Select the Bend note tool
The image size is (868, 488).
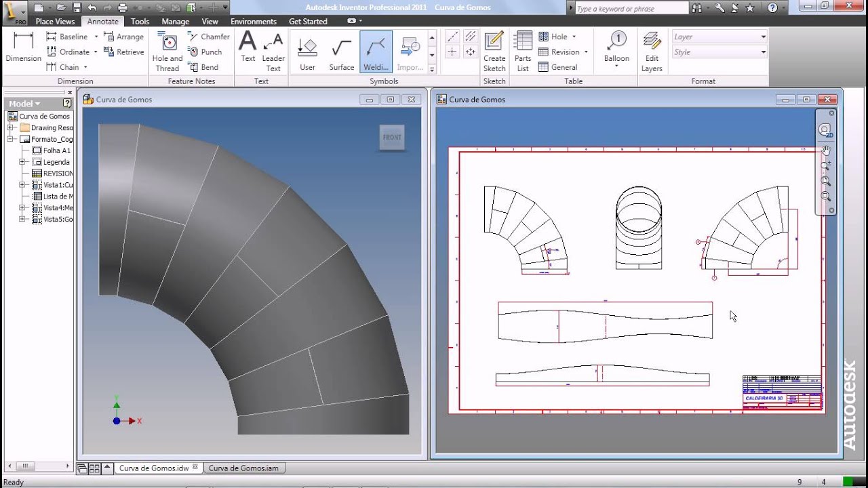pos(203,67)
